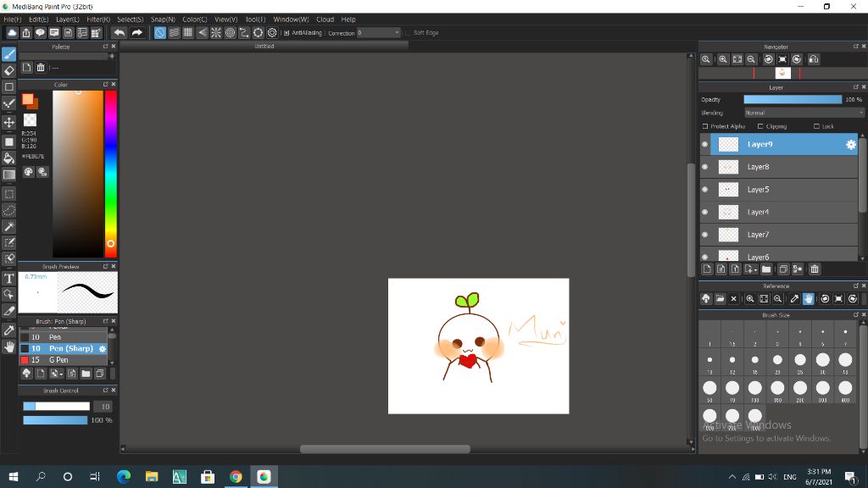868x488 pixels.
Task: Select the Brush tool in the toolbox
Action: click(8, 54)
